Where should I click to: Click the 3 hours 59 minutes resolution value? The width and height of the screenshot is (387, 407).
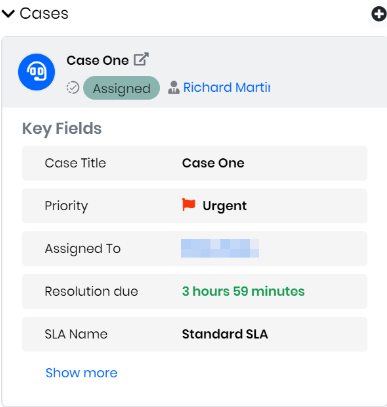click(243, 291)
